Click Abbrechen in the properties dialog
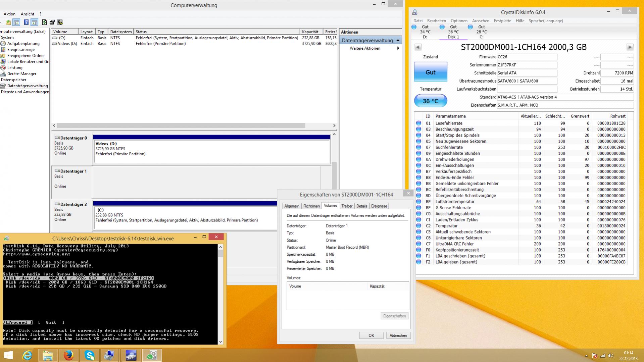Screen dimensions: 644x362 [398, 335]
